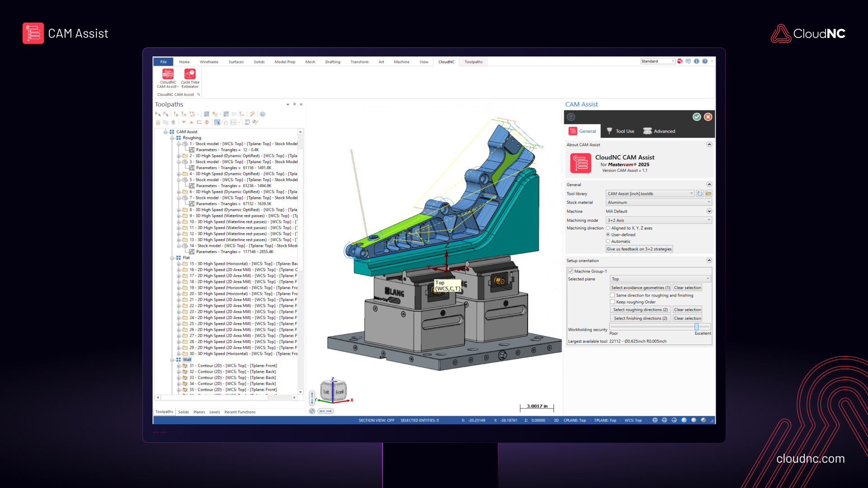
Task: Open CAM Assist panel help
Action: 571,117
